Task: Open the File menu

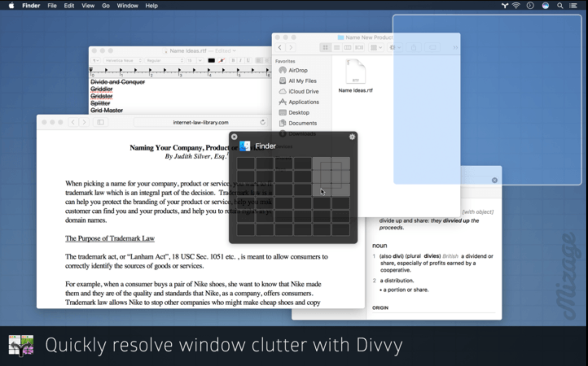Action: tap(52, 5)
